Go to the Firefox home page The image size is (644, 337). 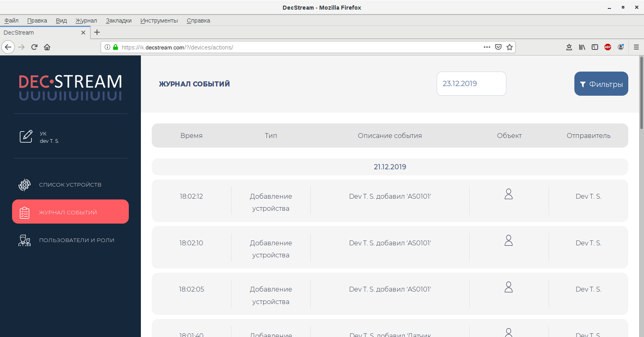(47, 47)
